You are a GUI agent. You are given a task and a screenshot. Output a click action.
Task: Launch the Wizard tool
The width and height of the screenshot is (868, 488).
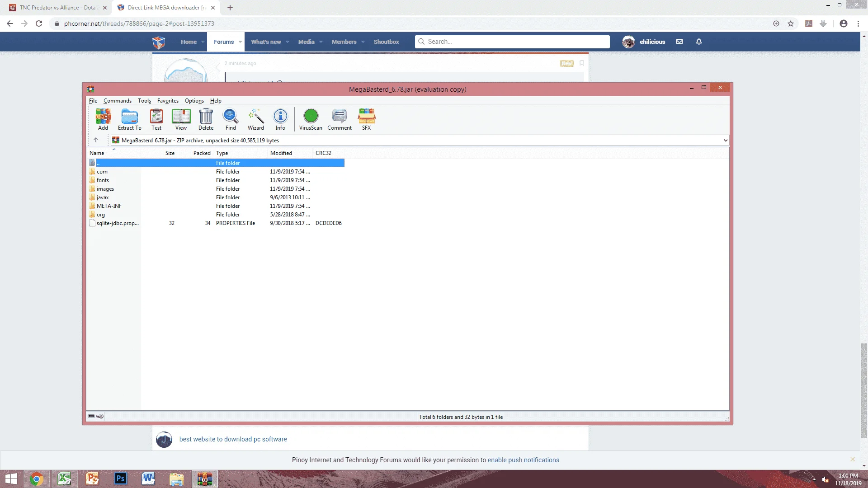click(x=255, y=119)
